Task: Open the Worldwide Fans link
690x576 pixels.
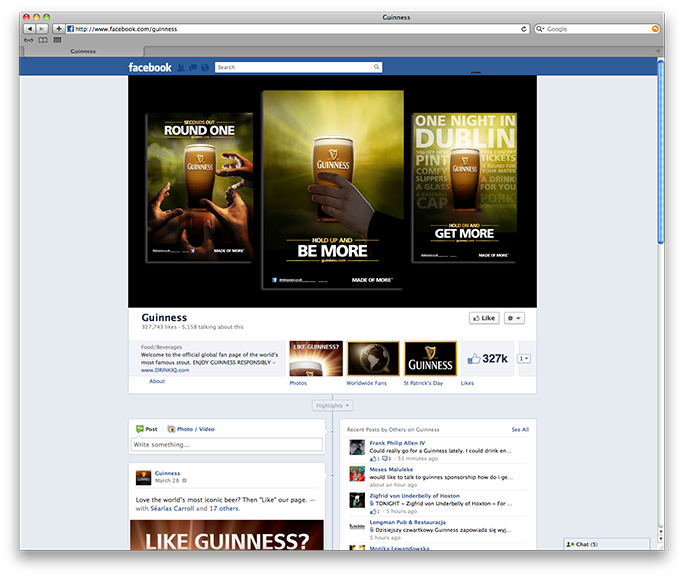Action: (x=366, y=383)
